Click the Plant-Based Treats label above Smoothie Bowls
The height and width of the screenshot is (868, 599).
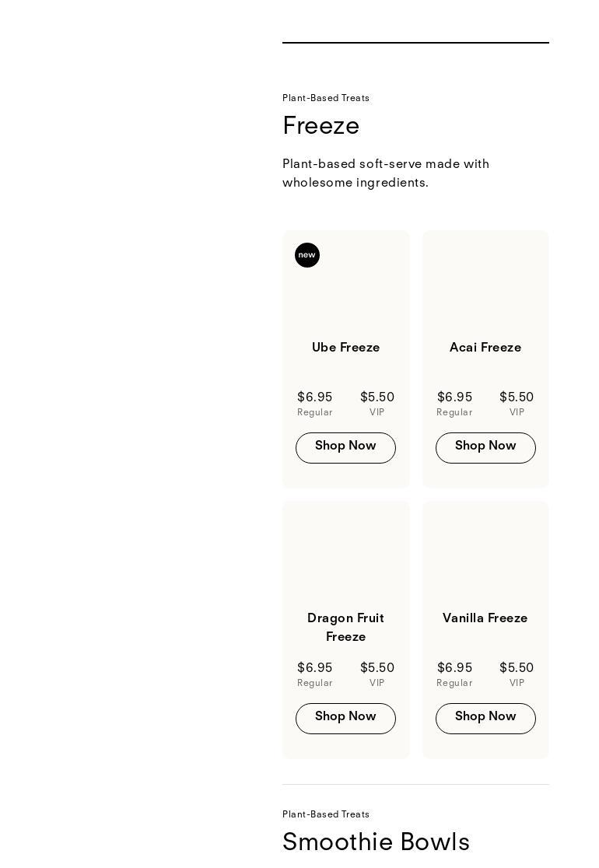[x=326, y=814]
